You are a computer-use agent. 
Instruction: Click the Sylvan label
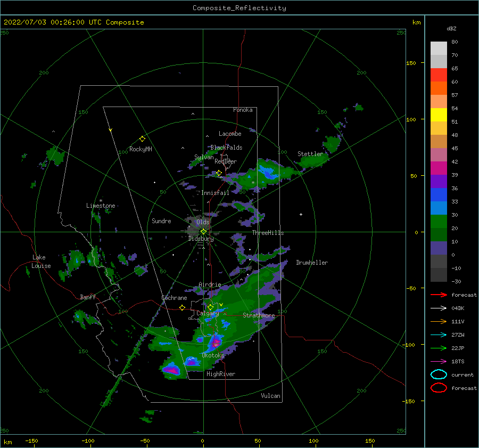tap(204, 157)
